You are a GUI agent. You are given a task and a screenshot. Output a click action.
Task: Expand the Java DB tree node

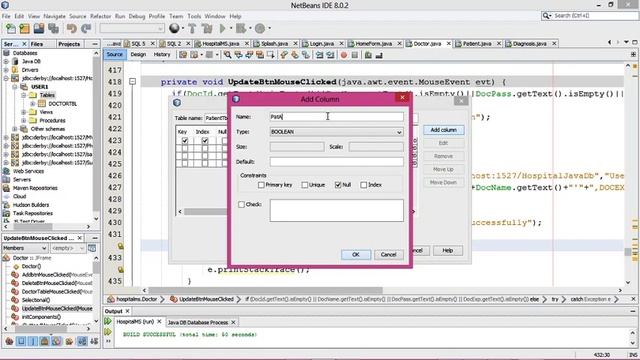(x=6, y=62)
